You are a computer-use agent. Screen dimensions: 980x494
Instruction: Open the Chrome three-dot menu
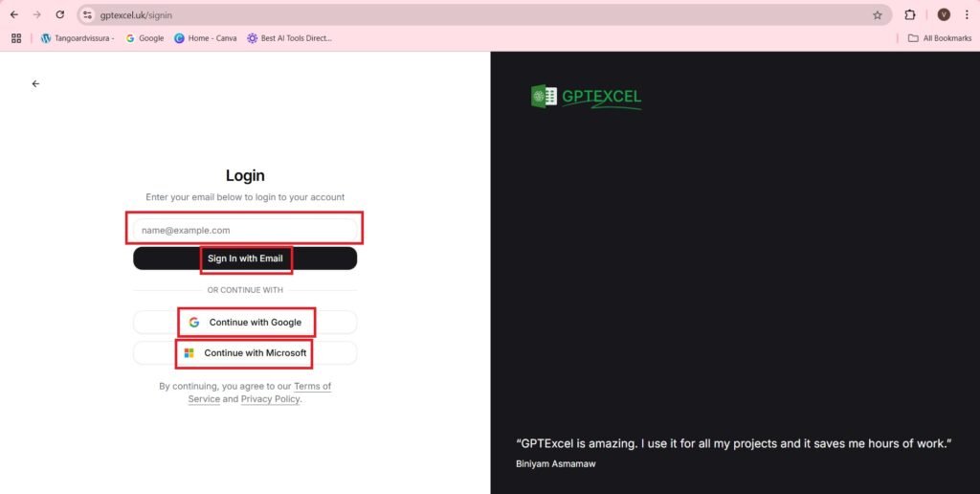(967, 15)
